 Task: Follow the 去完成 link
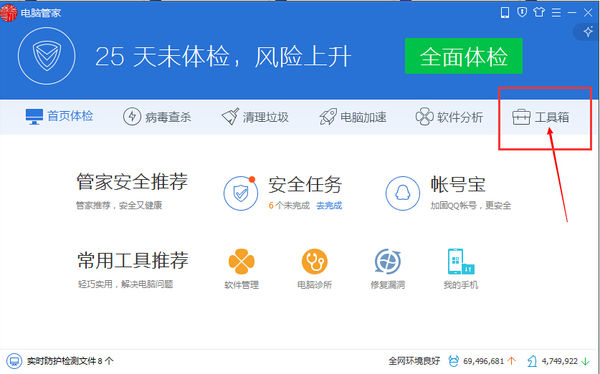click(x=329, y=206)
